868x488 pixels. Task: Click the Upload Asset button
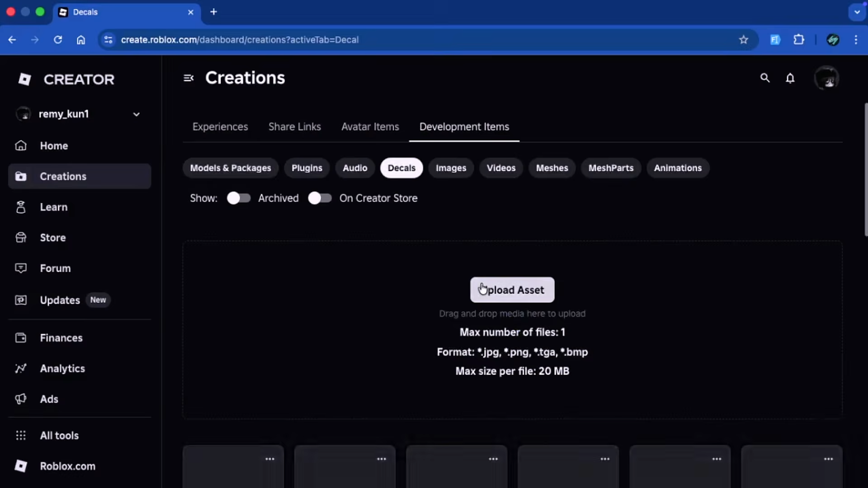click(x=512, y=290)
